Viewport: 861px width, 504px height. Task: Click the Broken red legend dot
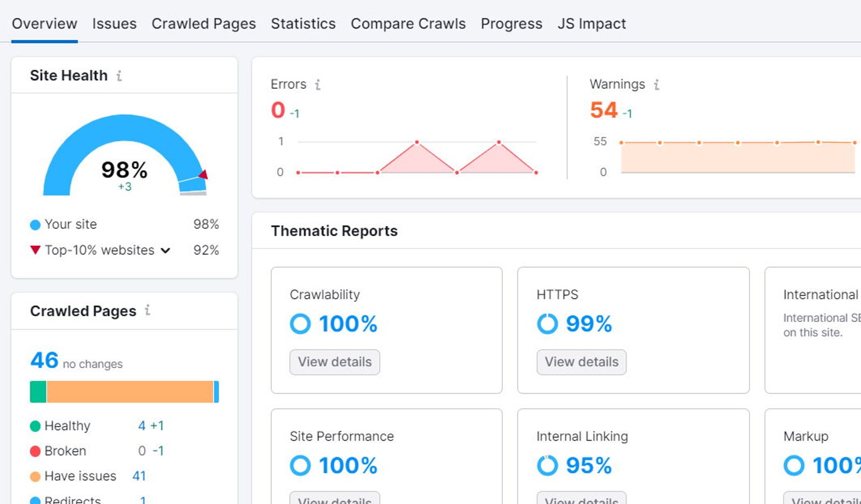[x=35, y=451]
